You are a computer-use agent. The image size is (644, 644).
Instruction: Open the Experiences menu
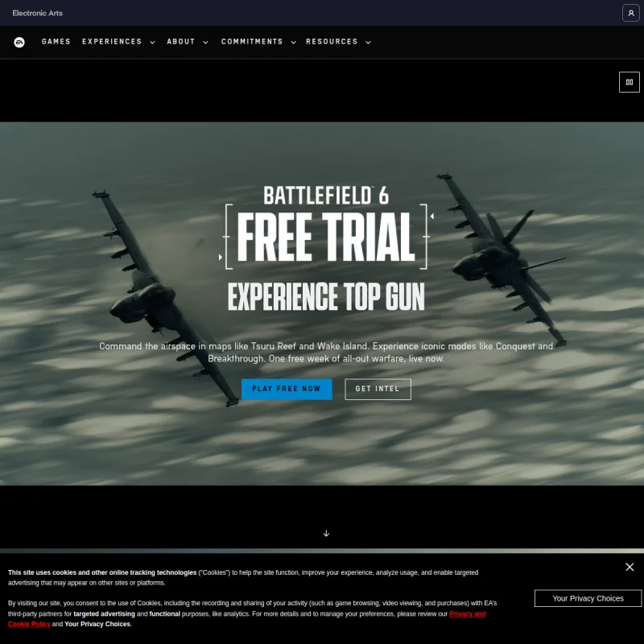coord(112,42)
